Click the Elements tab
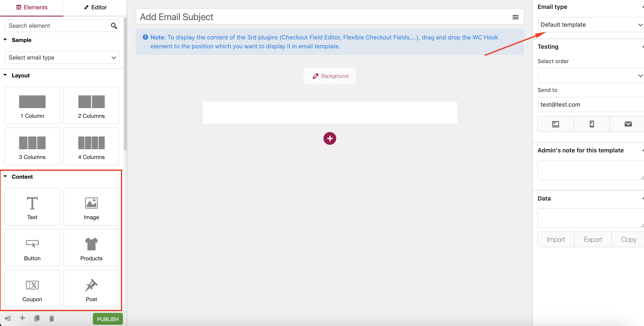The width and height of the screenshot is (644, 326). (32, 7)
